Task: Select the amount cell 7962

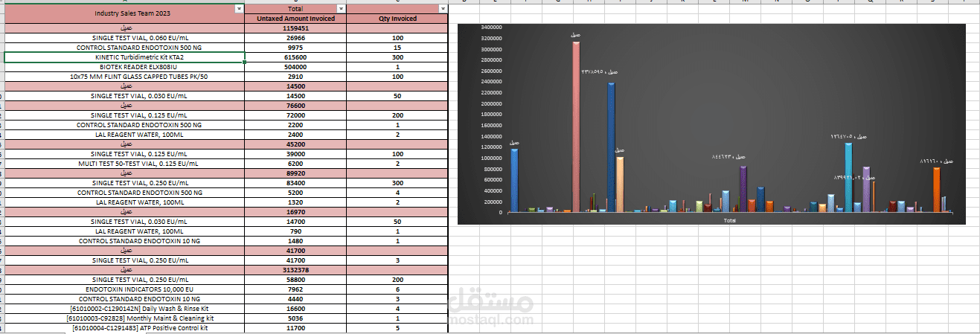Action: point(295,289)
